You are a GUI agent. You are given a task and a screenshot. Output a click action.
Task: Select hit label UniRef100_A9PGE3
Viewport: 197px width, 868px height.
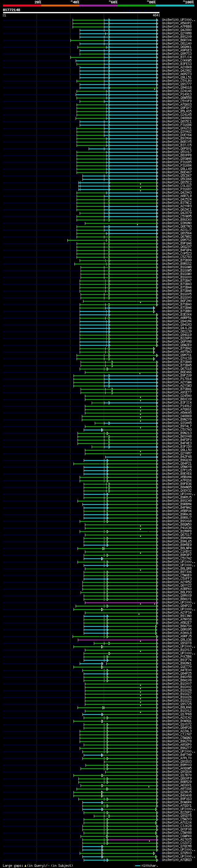[x=177, y=50]
